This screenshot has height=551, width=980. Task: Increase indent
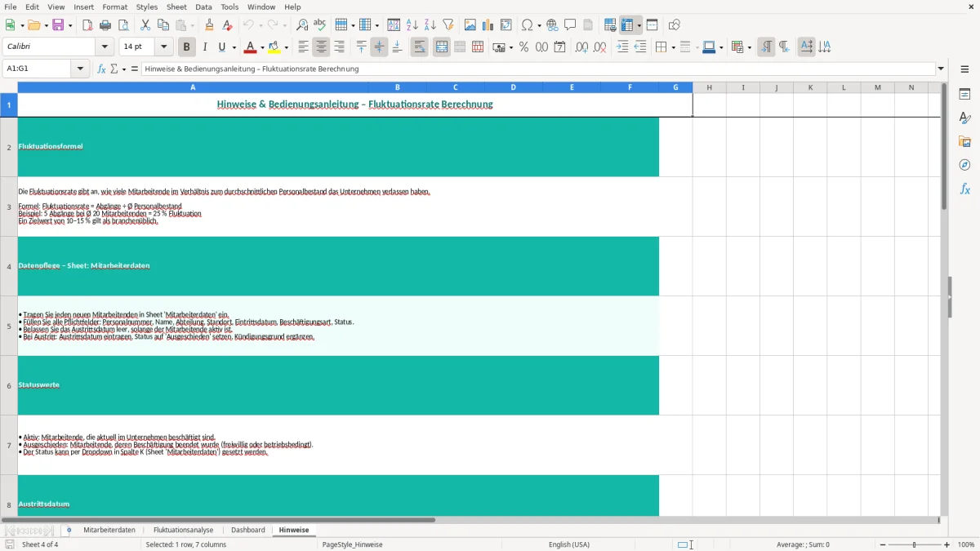[x=622, y=47]
